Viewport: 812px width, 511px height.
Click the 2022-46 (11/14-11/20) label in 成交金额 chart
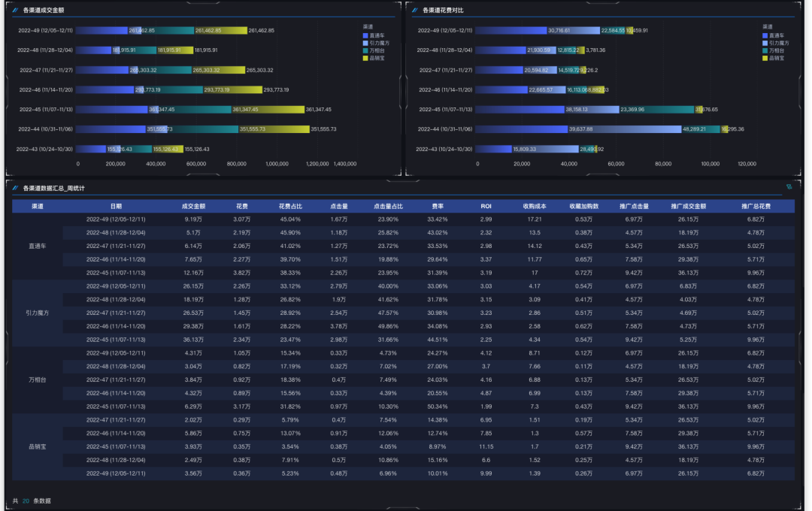tap(46, 89)
